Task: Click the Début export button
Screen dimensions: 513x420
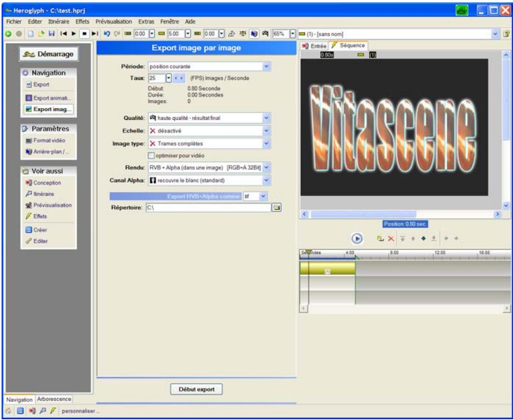Action: 196,389
